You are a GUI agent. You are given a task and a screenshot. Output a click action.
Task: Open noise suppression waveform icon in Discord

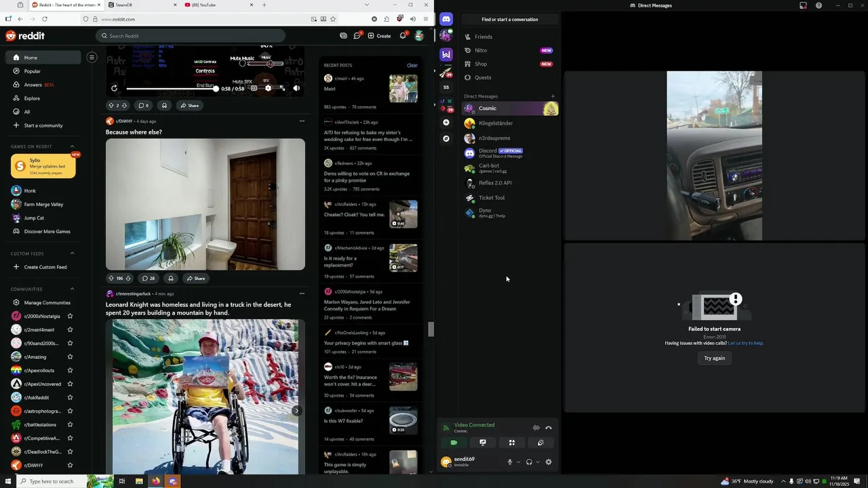click(x=536, y=428)
